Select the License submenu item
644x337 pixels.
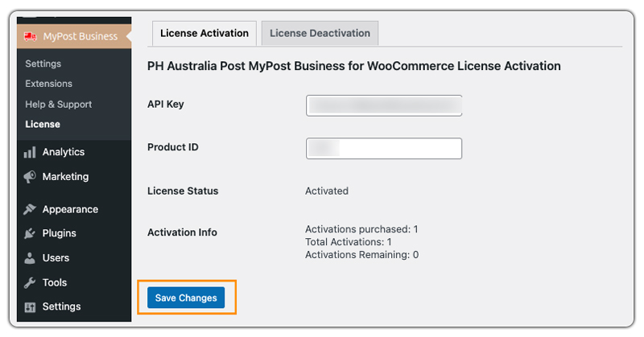(43, 125)
